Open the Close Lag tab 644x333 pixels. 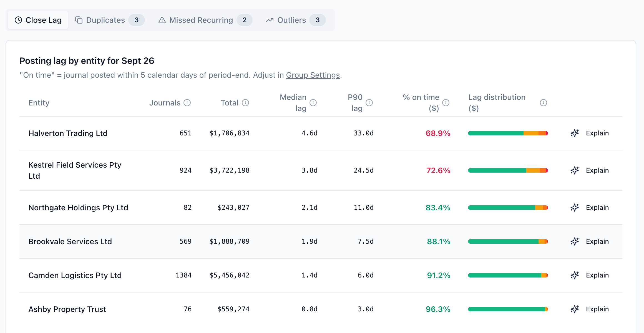click(x=38, y=20)
